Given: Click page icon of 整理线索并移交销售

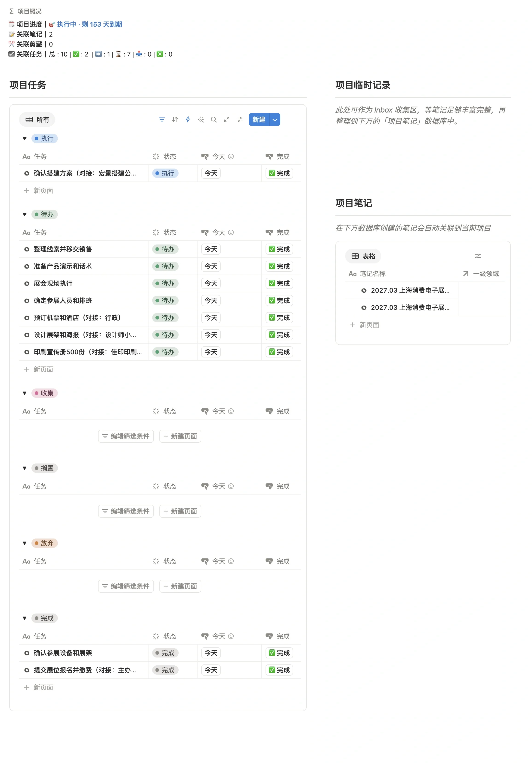Looking at the screenshot, I should tap(27, 249).
